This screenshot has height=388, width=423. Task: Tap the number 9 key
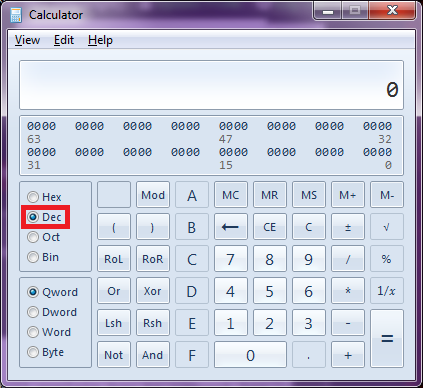click(x=309, y=259)
